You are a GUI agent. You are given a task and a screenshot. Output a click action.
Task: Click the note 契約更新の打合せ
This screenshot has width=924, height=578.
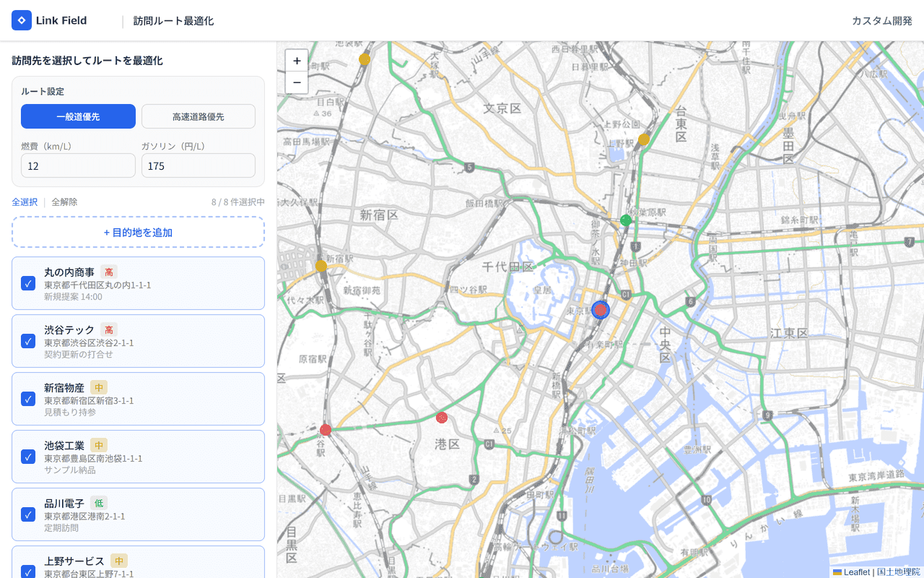coord(79,354)
